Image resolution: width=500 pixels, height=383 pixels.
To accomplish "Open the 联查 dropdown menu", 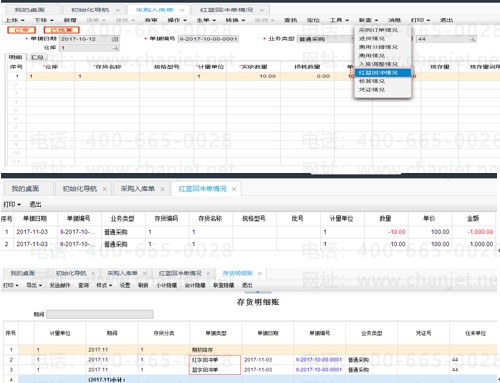I will click(x=368, y=20).
